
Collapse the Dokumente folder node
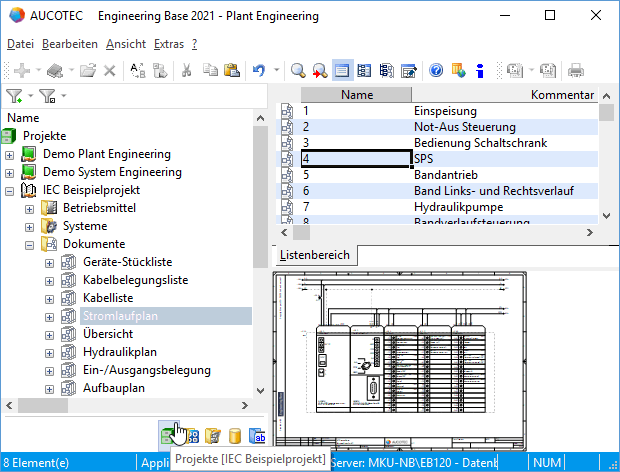pos(29,244)
